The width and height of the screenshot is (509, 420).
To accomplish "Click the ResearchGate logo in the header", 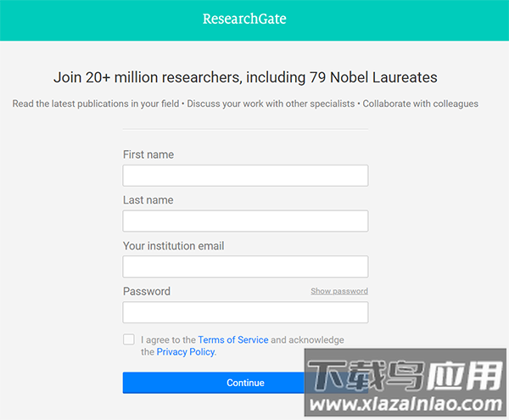I will (x=244, y=19).
